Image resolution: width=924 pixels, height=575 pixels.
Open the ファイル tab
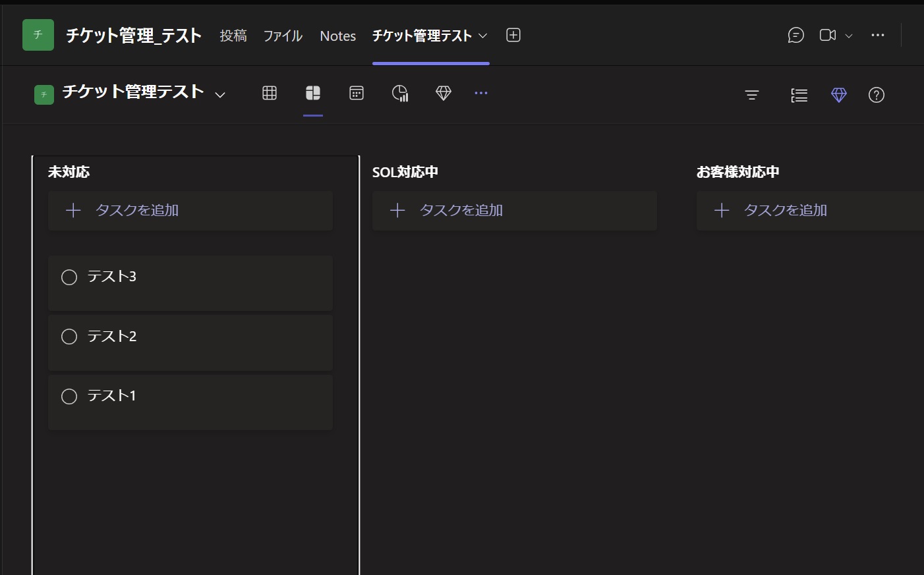tap(283, 36)
